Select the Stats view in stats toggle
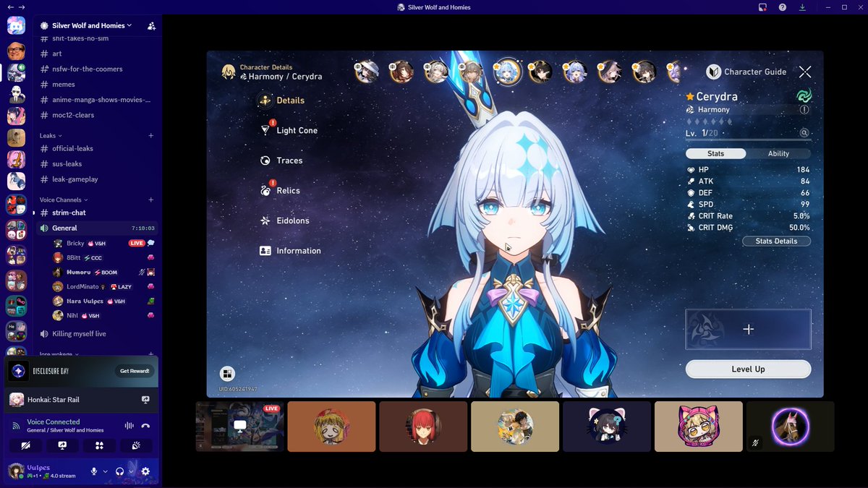Viewport: 868px width, 488px height. coord(715,153)
